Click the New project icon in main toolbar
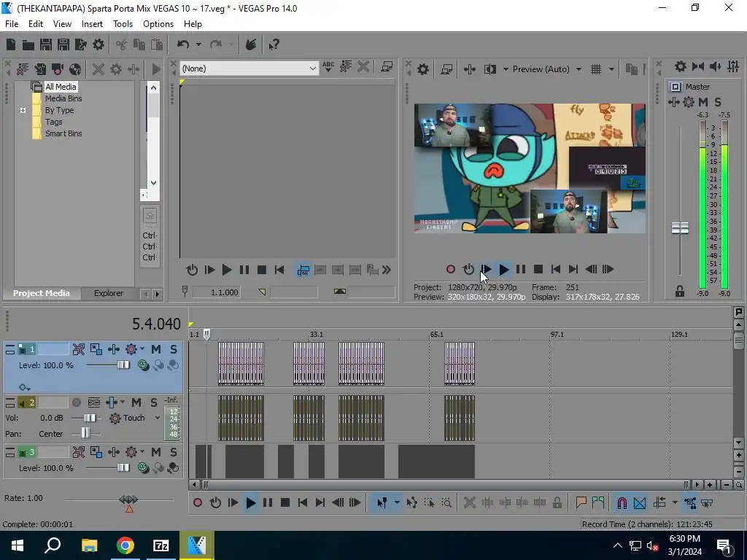The image size is (747, 560). (x=11, y=44)
